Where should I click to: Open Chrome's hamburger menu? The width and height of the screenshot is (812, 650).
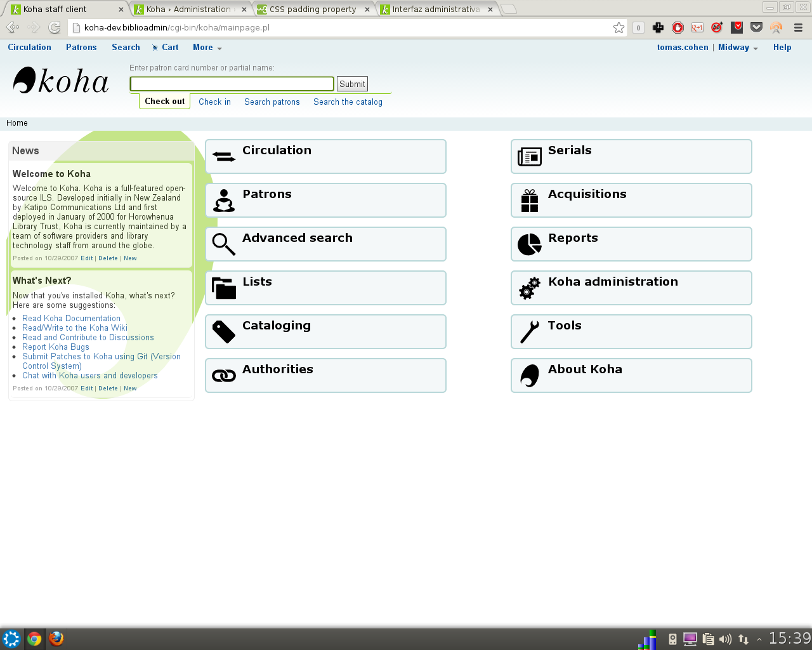(798, 27)
